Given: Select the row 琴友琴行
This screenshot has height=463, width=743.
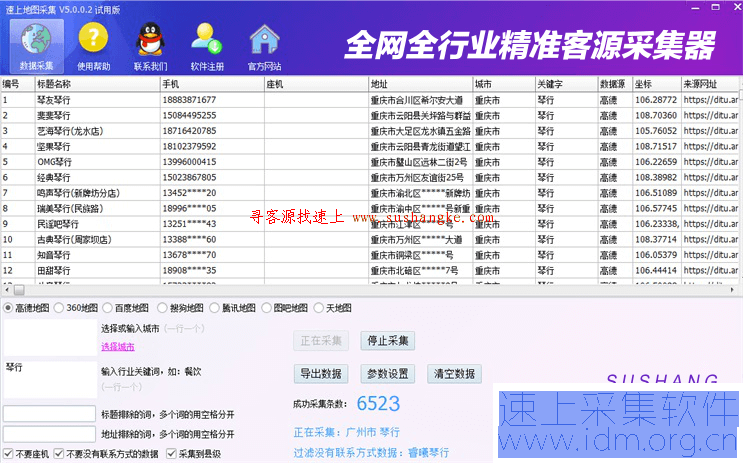Looking at the screenshot, I should [370, 100].
